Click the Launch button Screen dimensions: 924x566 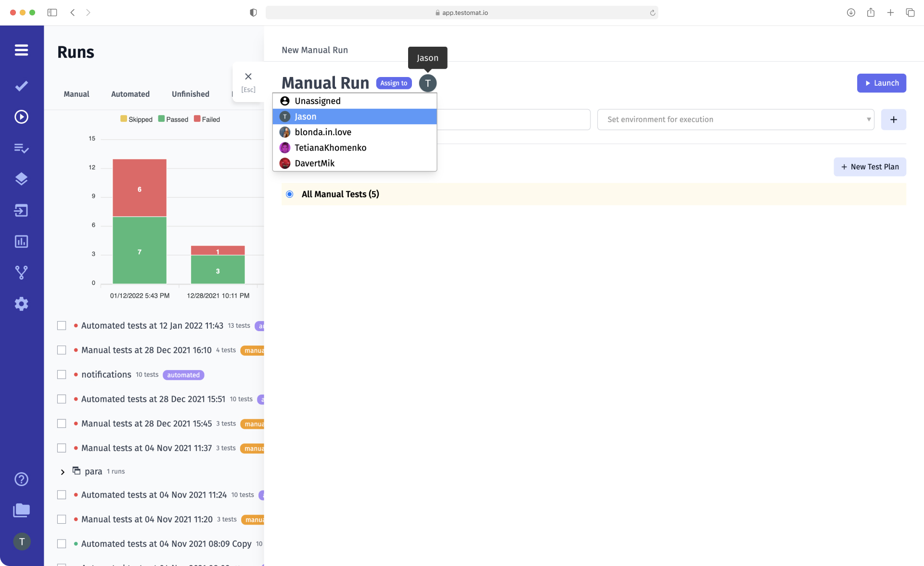pyautogui.click(x=881, y=83)
